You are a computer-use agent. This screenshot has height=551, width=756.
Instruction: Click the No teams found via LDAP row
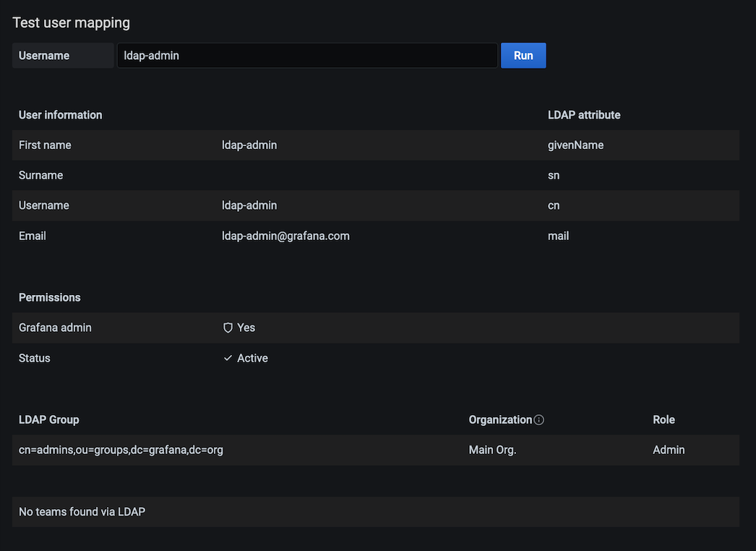pos(82,511)
